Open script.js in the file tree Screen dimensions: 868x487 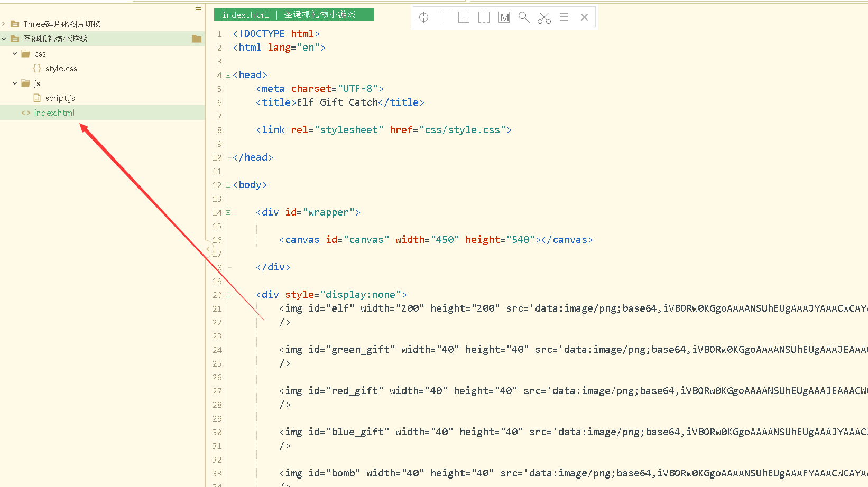(60, 98)
